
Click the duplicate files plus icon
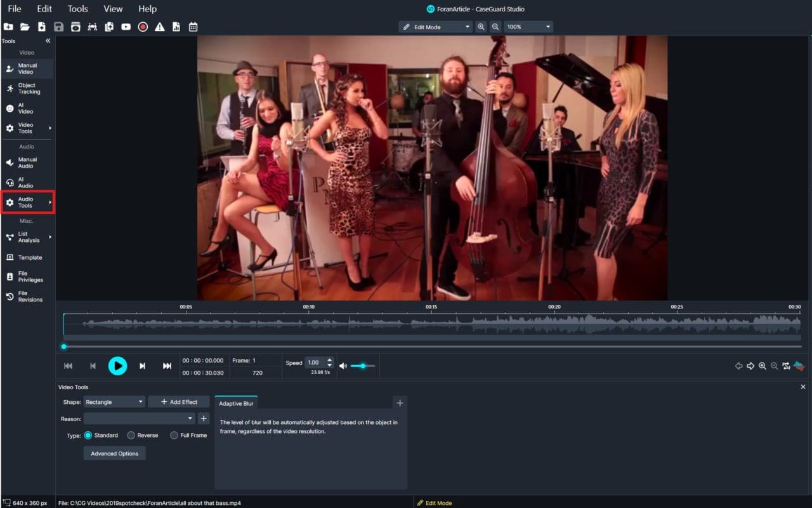click(109, 27)
